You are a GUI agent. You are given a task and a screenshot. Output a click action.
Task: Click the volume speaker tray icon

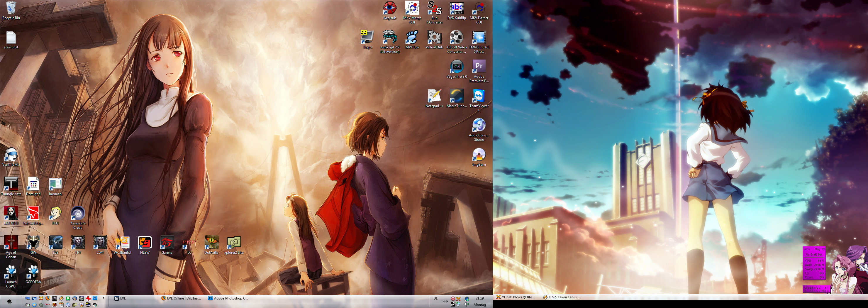click(466, 304)
